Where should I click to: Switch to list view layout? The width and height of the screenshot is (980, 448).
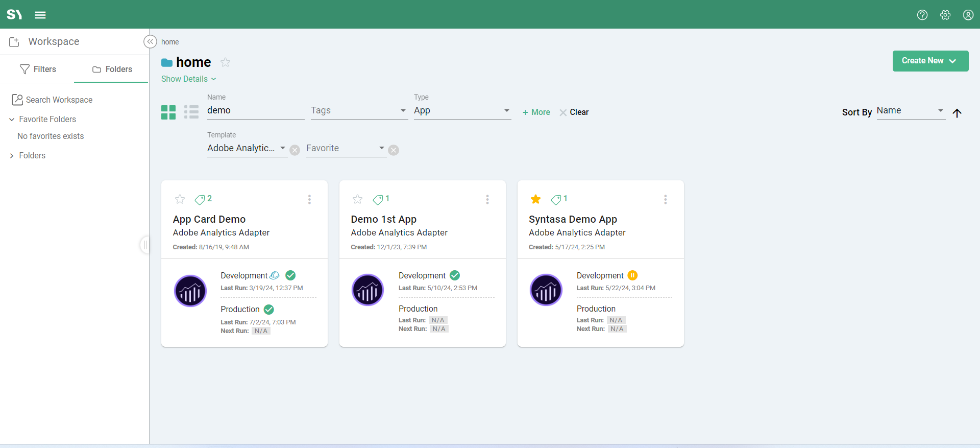point(191,112)
